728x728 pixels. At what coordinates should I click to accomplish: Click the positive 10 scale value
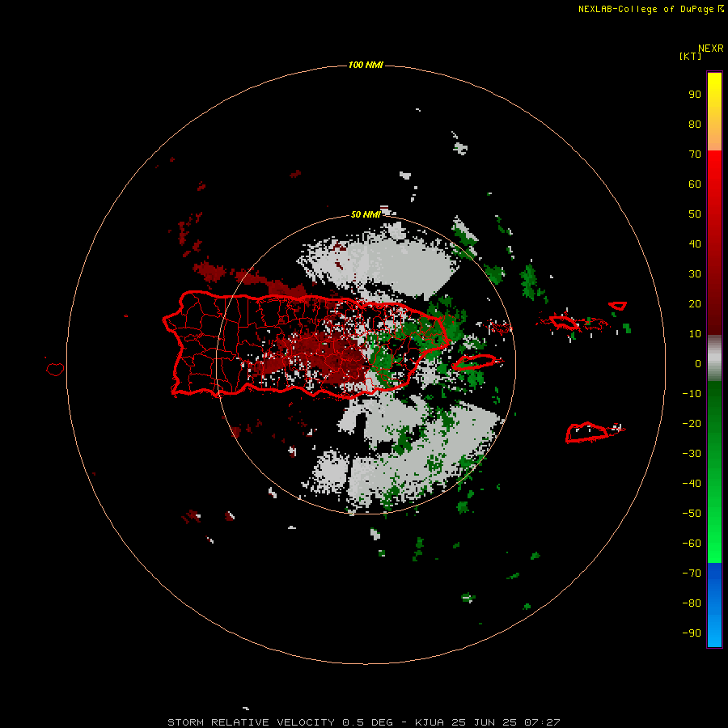[695, 334]
